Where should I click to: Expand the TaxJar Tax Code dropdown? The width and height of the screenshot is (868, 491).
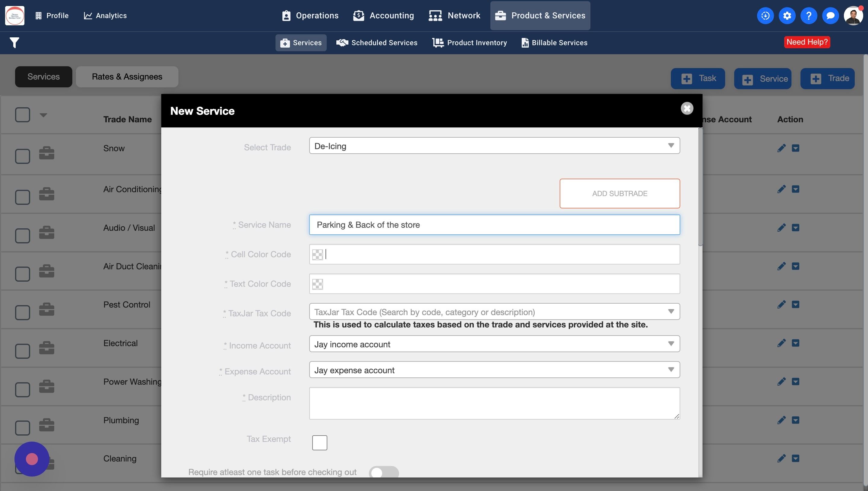(494, 311)
